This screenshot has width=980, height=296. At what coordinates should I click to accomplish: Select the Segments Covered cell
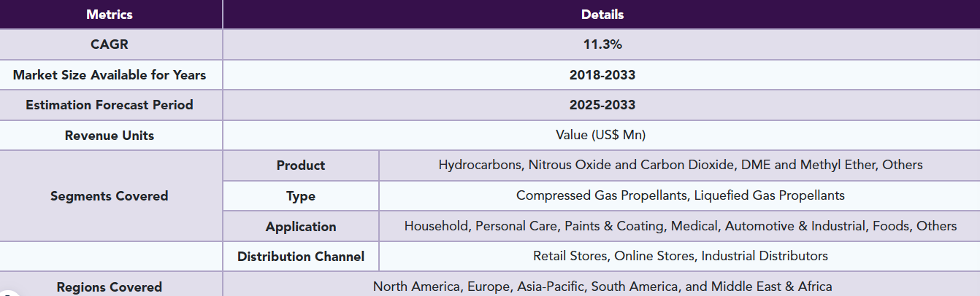coord(111,196)
